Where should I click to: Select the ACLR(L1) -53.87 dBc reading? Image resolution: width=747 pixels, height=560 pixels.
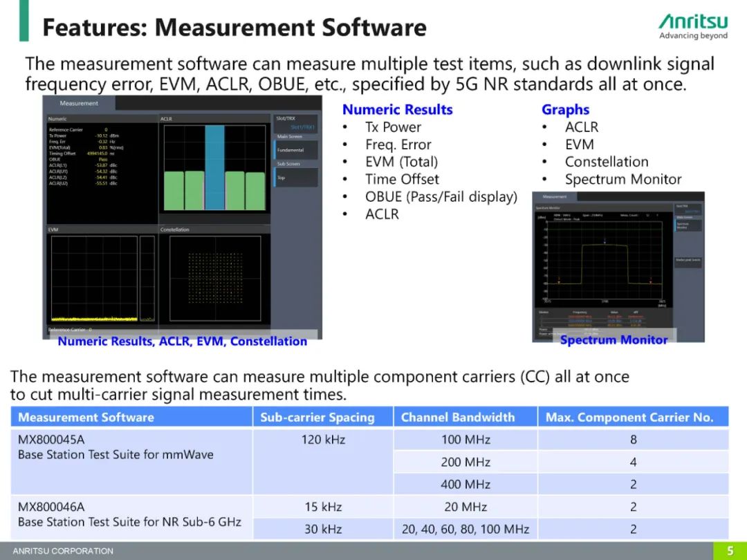tap(83, 165)
